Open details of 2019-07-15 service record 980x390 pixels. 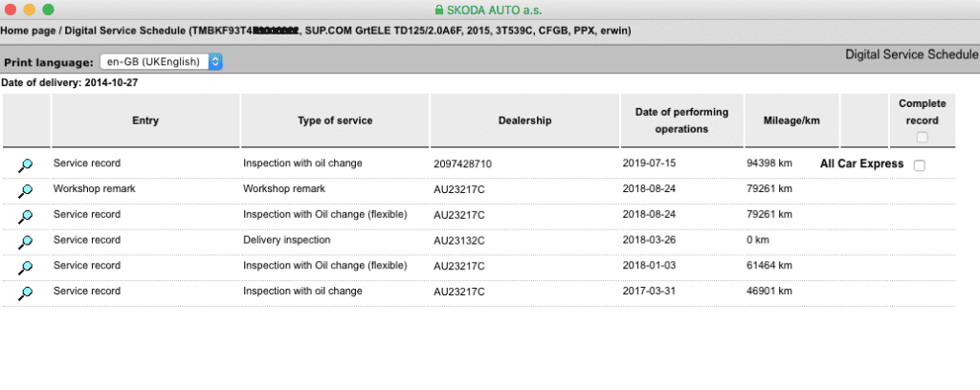pyautogui.click(x=26, y=165)
